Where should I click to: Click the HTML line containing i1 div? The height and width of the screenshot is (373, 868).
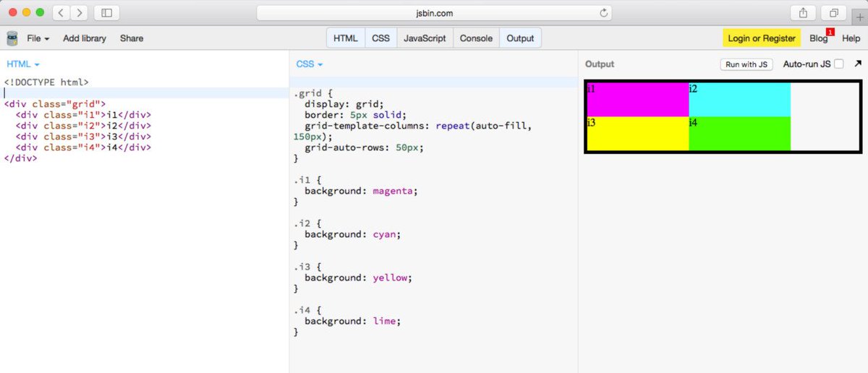click(83, 115)
